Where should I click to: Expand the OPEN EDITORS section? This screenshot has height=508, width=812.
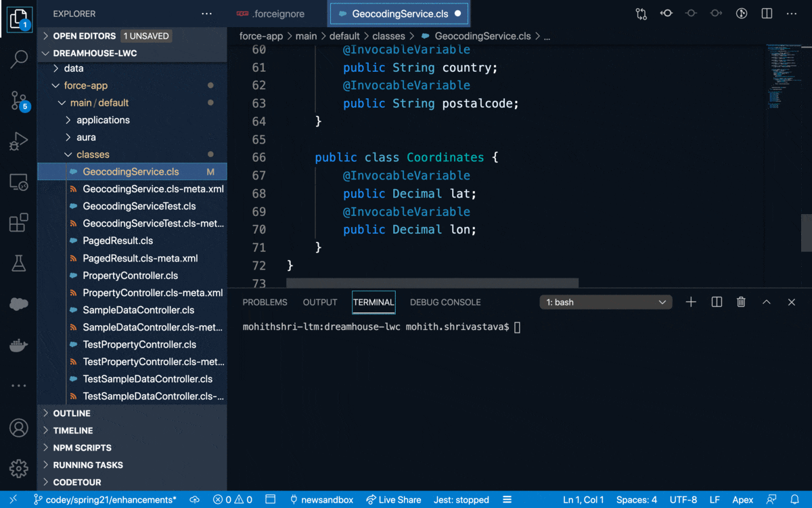[x=132, y=36]
